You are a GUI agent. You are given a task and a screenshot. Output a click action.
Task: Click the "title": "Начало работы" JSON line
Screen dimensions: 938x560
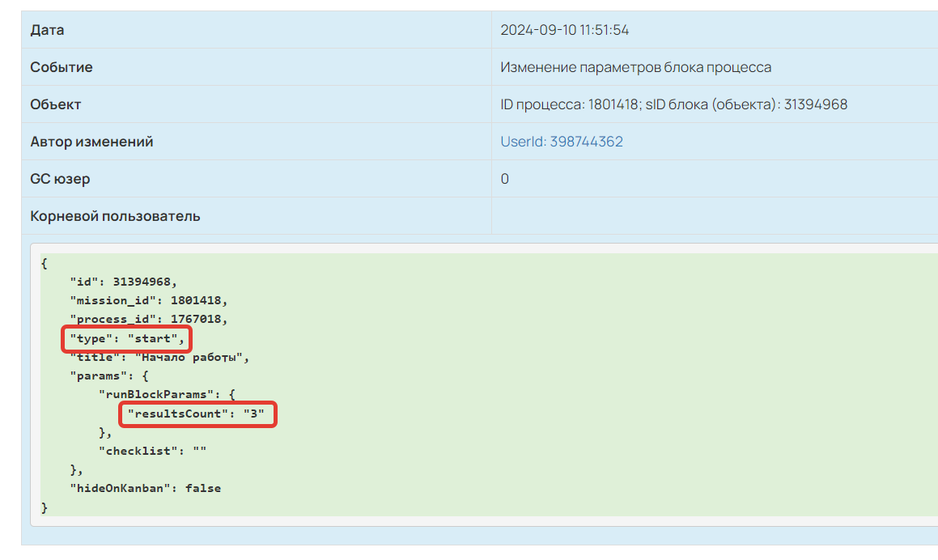coord(159,357)
